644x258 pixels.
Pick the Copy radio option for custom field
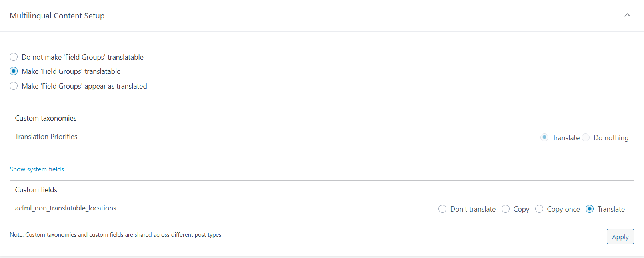506,209
